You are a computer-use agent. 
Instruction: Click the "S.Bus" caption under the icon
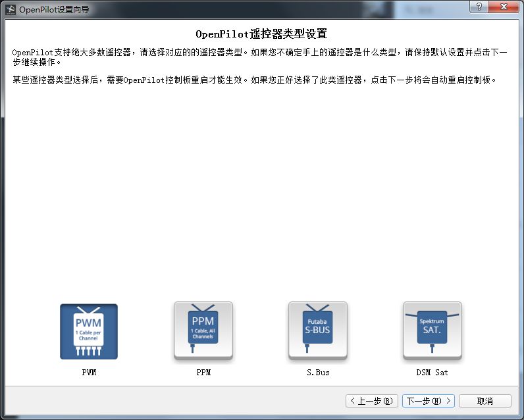point(318,372)
